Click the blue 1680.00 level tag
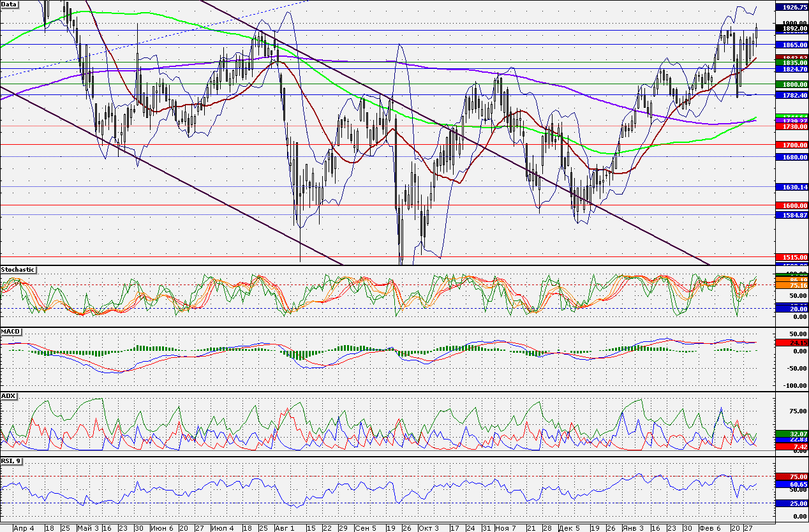Image resolution: width=809 pixels, height=532 pixels. (791, 157)
